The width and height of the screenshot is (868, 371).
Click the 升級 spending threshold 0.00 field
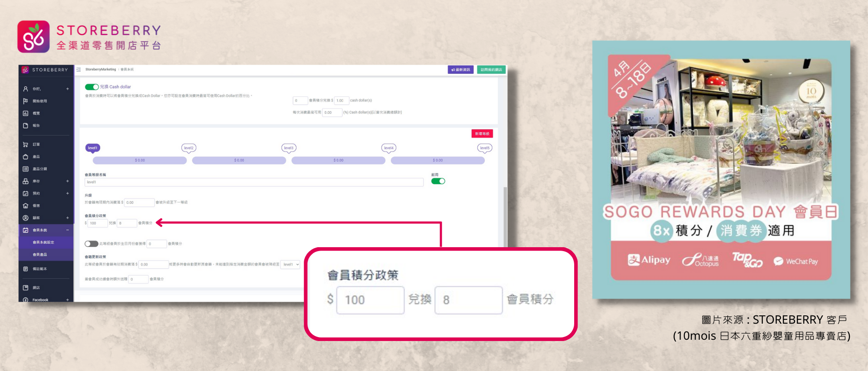tap(140, 202)
